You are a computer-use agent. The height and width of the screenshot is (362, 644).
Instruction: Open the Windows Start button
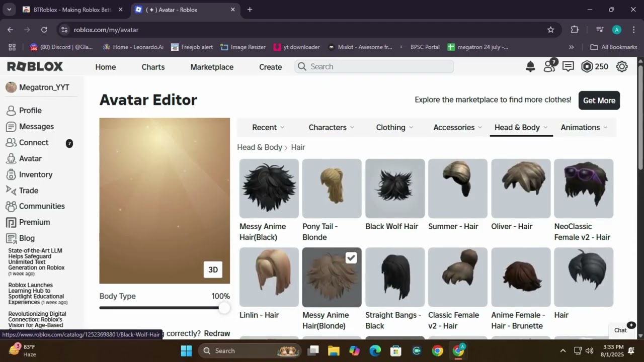(186, 350)
